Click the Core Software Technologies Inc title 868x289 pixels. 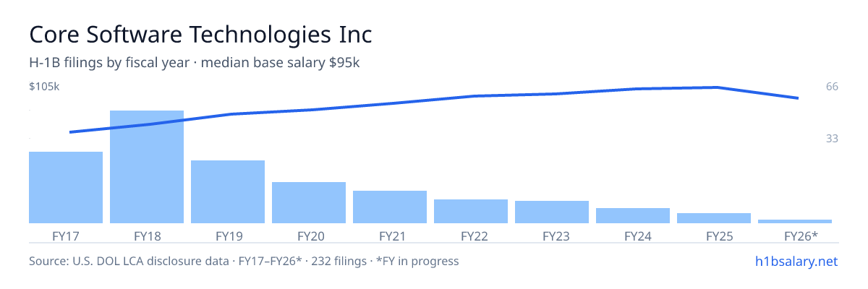click(201, 34)
